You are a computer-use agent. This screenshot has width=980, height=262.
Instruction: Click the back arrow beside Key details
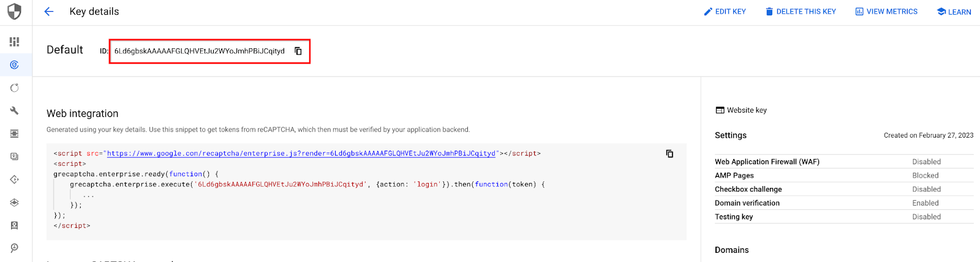click(x=49, y=12)
